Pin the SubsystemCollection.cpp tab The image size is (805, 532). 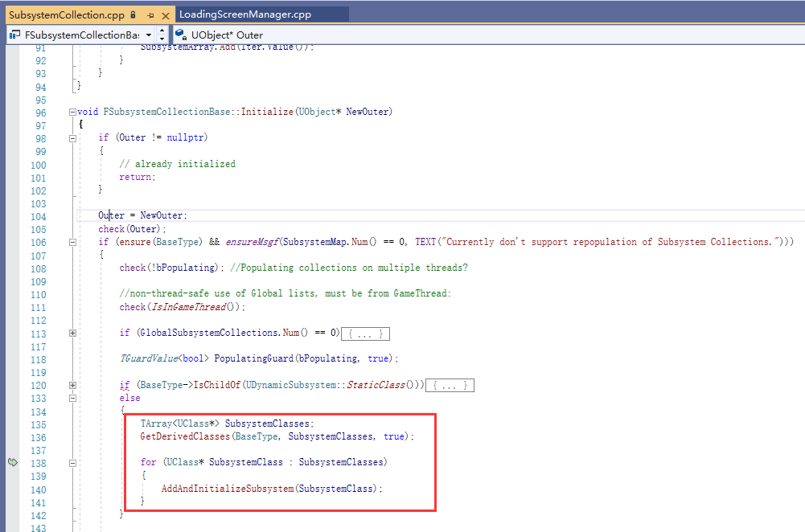150,15
